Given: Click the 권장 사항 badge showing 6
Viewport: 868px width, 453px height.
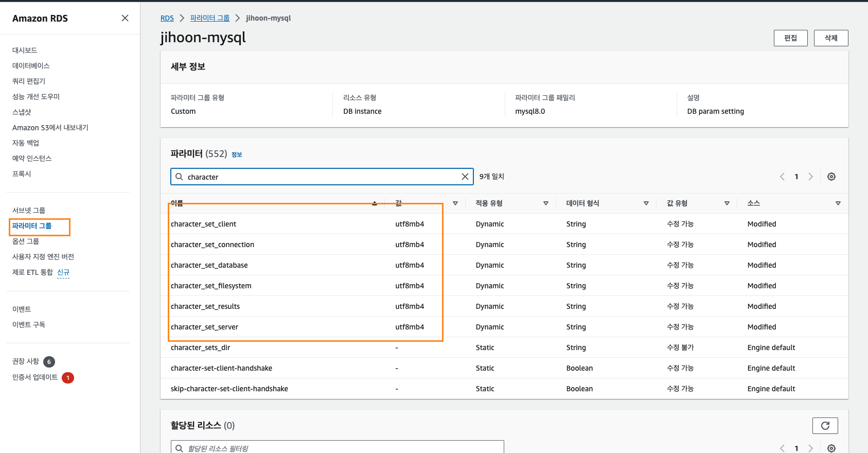Looking at the screenshot, I should 49,362.
